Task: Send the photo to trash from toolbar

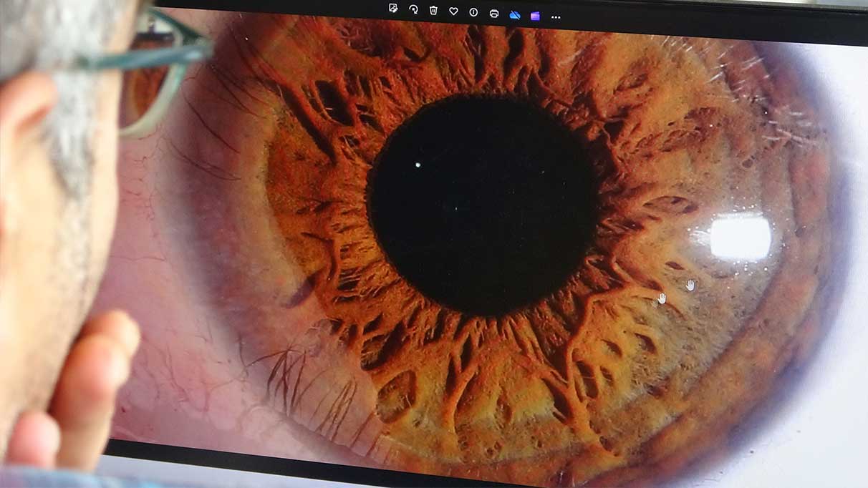Action: tap(433, 10)
